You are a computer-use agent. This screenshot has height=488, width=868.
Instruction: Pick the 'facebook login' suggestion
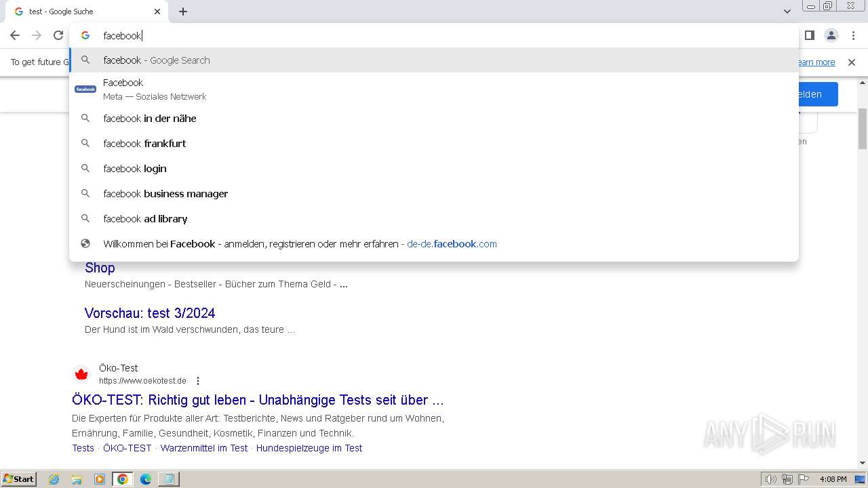tap(434, 169)
